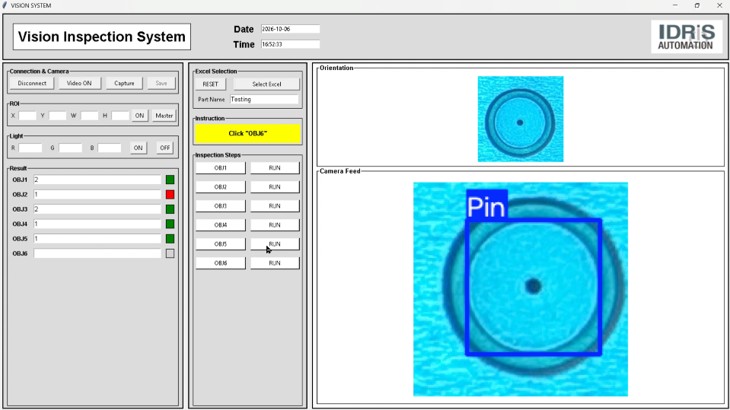Click the feather app icon in title bar
Viewport: 730px width, 410px height.
click(5, 6)
